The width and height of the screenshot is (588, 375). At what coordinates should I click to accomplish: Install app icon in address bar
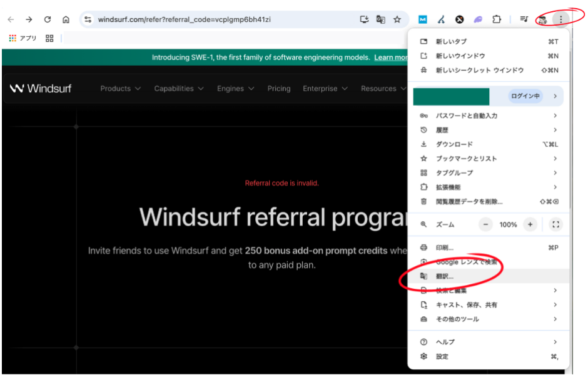pyautogui.click(x=364, y=19)
